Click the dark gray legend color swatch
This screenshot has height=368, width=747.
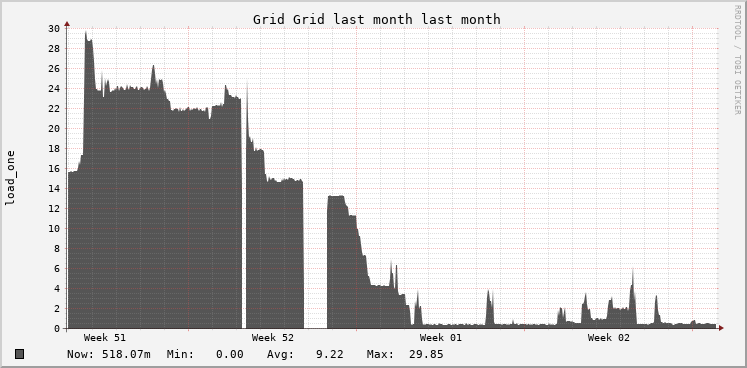click(20, 354)
